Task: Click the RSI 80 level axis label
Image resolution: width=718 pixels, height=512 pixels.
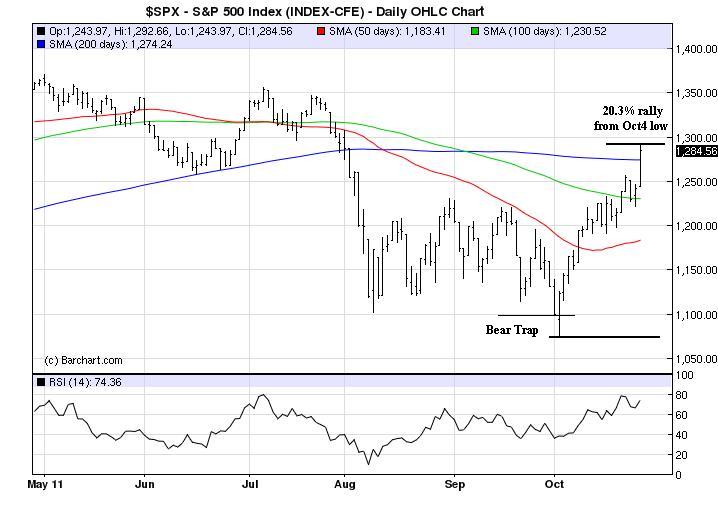Action: pos(684,395)
